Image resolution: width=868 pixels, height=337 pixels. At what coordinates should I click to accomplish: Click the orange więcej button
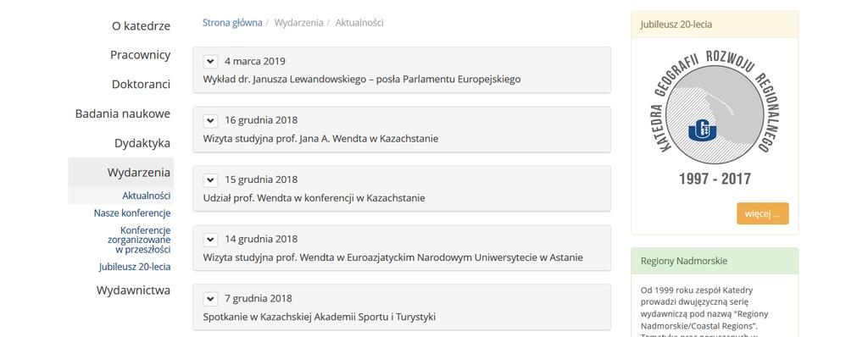[762, 213]
